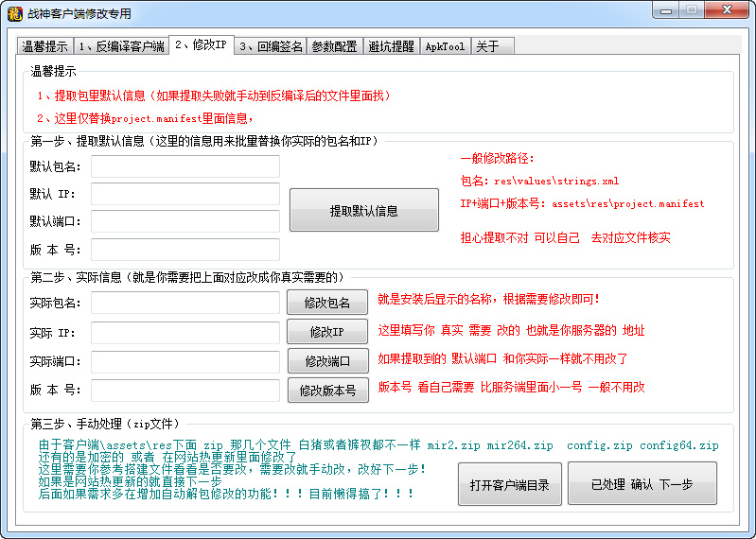Click into the 默认 IP text box
Image resolution: width=756 pixels, height=539 pixels.
pos(185,194)
